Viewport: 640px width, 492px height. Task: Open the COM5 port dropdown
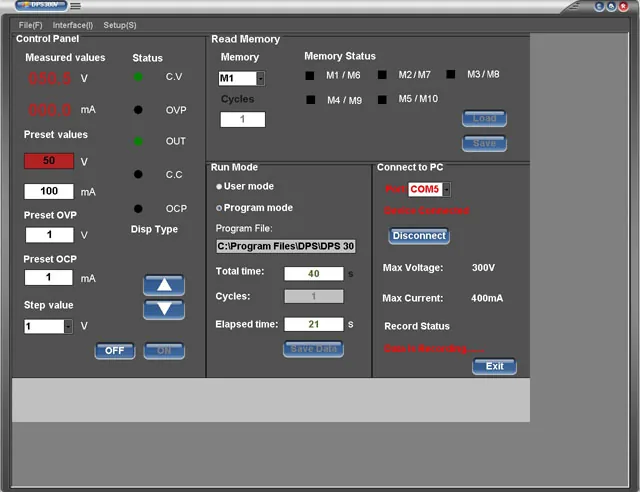pyautogui.click(x=447, y=189)
